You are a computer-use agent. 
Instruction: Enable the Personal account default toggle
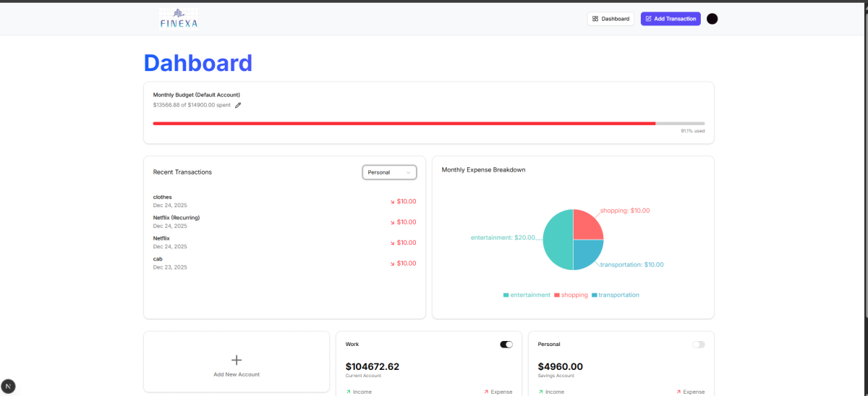(698, 345)
